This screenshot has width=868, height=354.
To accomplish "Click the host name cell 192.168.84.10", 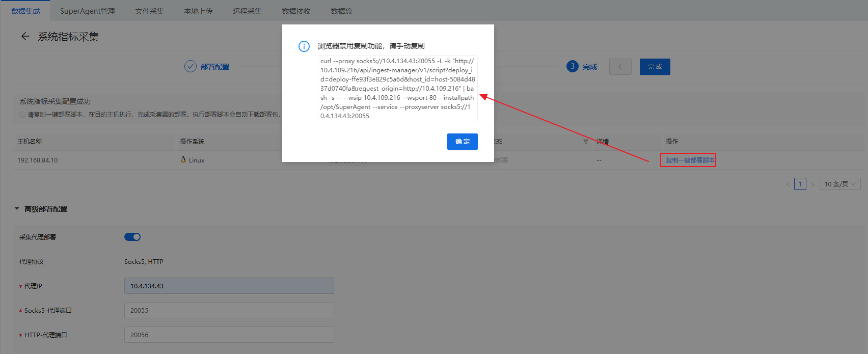I will click(x=38, y=160).
